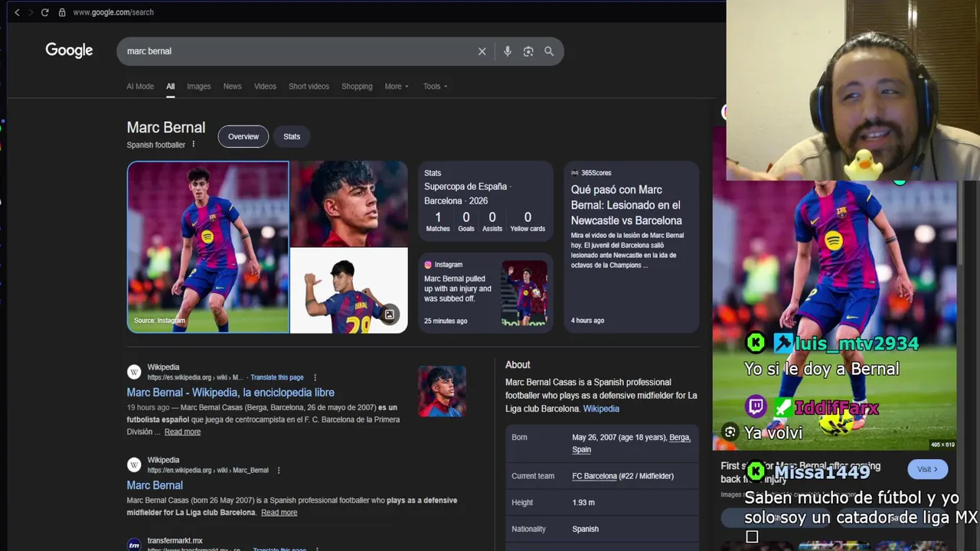Switch to the Images tab
Screen dimensions: 980x551
tap(198, 86)
